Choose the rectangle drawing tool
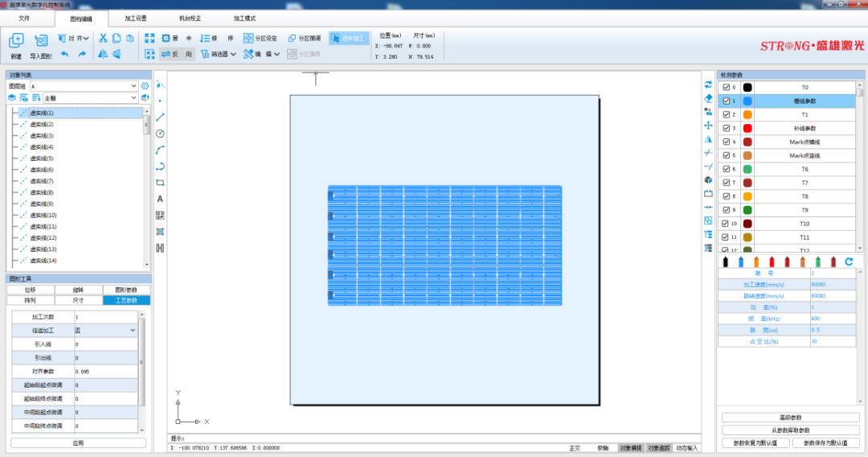This screenshot has width=868, height=457. [160, 183]
